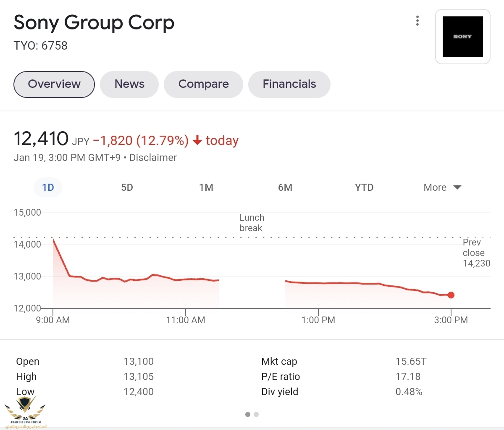Image resolution: width=504 pixels, height=430 pixels.
Task: Click the Low value 12,400
Action: [x=139, y=392]
